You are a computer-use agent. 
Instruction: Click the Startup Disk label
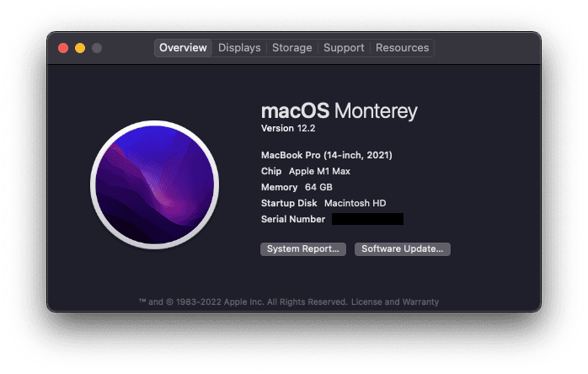coord(289,203)
